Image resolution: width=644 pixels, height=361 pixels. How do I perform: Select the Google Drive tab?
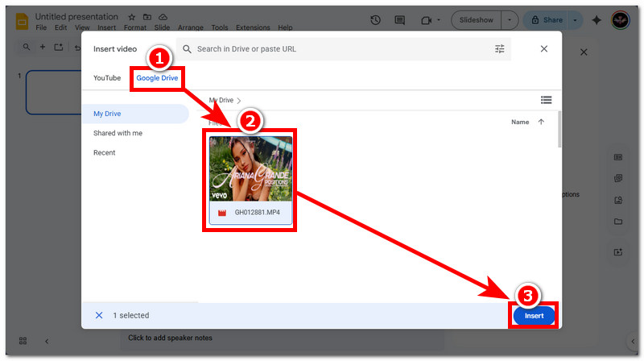coord(157,78)
